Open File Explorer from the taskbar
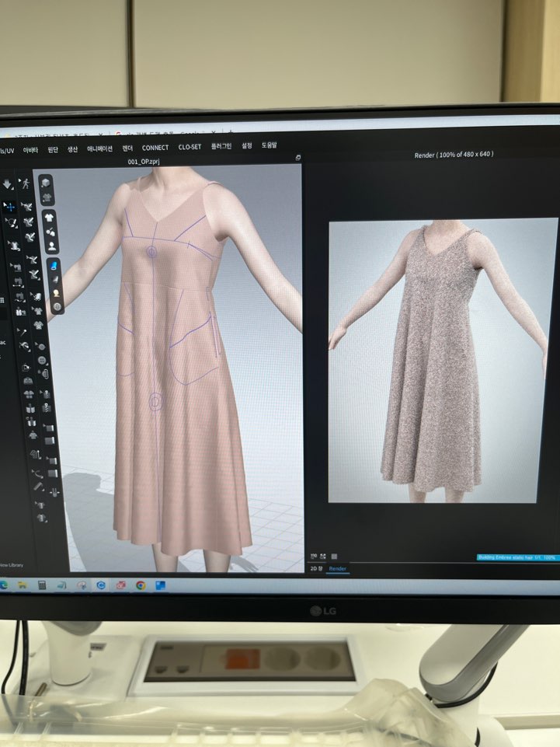The width and height of the screenshot is (560, 747). point(22,585)
